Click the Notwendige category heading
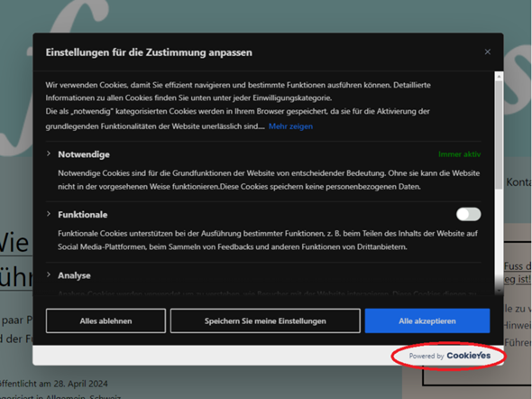 (x=84, y=154)
